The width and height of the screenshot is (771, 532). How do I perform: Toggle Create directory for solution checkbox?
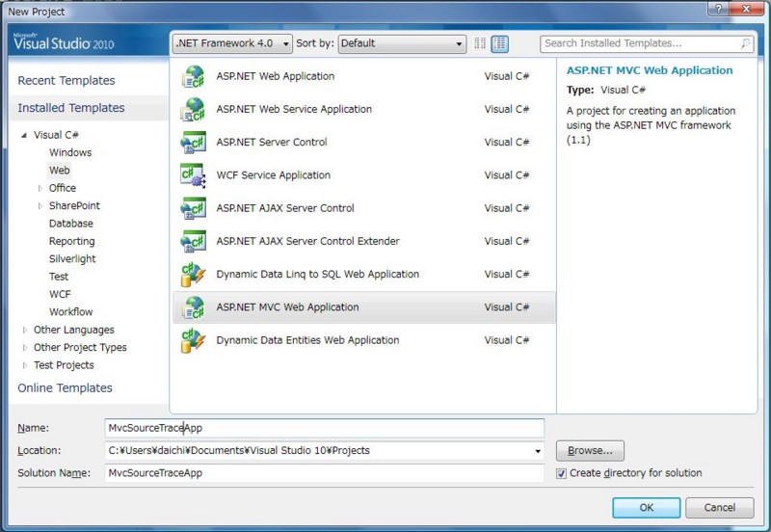(561, 473)
